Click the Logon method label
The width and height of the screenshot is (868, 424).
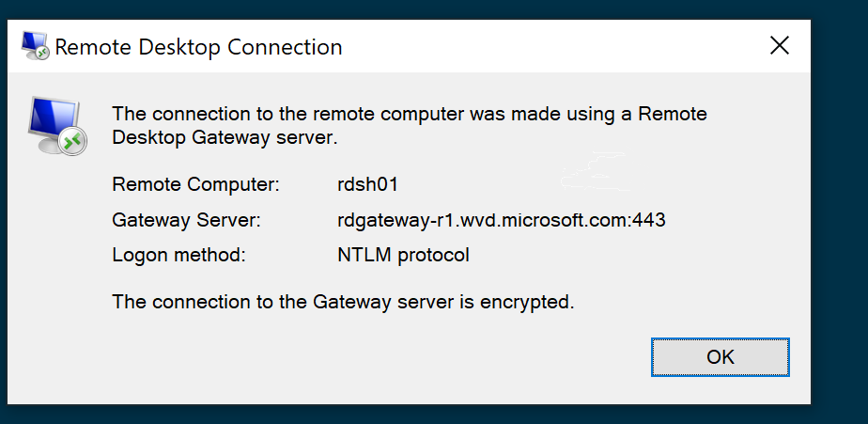[178, 255]
